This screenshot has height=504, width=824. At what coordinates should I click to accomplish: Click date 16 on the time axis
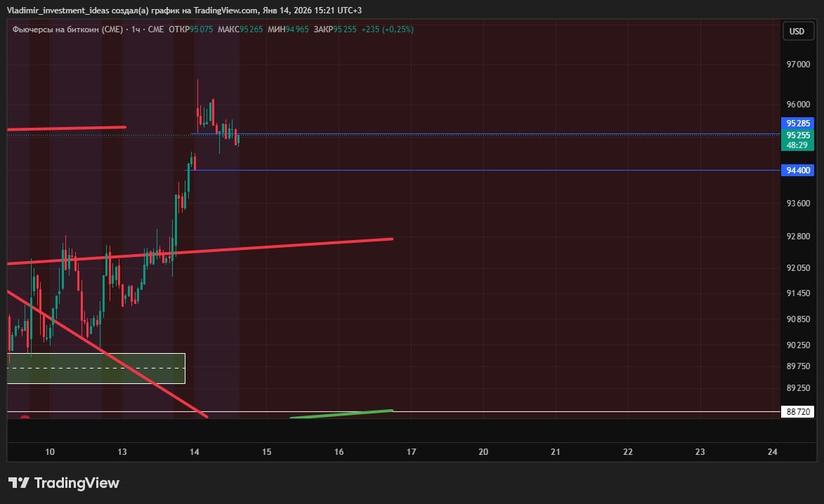(339, 451)
